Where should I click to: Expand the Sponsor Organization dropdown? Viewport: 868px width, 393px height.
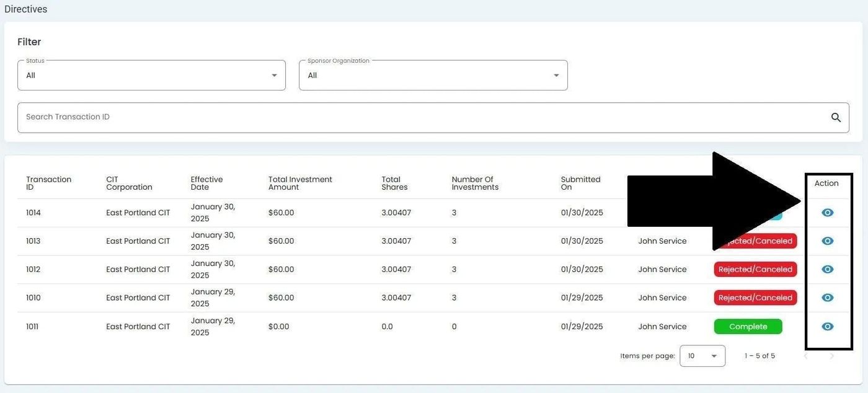point(433,76)
